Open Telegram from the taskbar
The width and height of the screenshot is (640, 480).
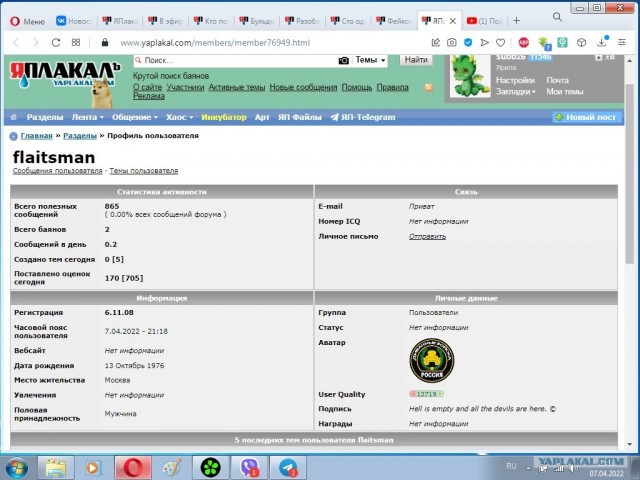pyautogui.click(x=288, y=468)
